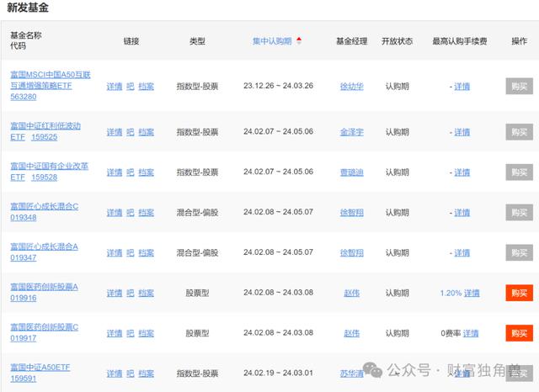Open 详情 link for 富国中证红利低波动ETF
This screenshot has height=392, width=539.
pyautogui.click(x=115, y=132)
